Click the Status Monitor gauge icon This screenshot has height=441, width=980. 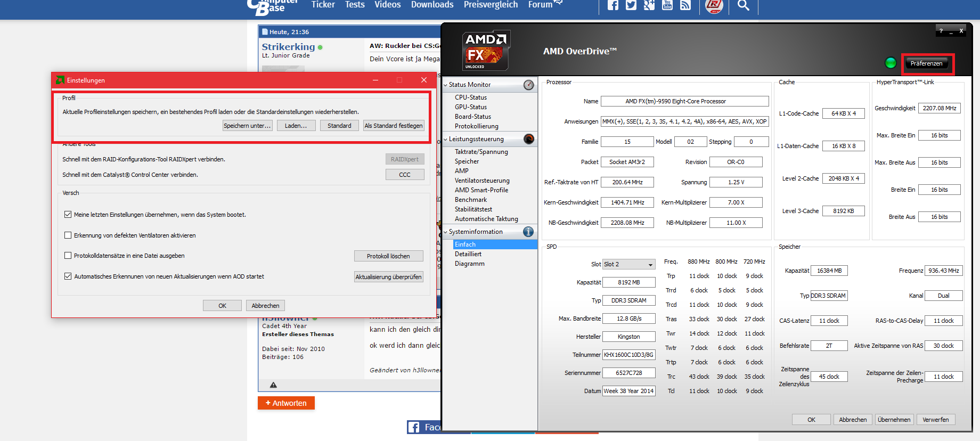[x=528, y=85]
